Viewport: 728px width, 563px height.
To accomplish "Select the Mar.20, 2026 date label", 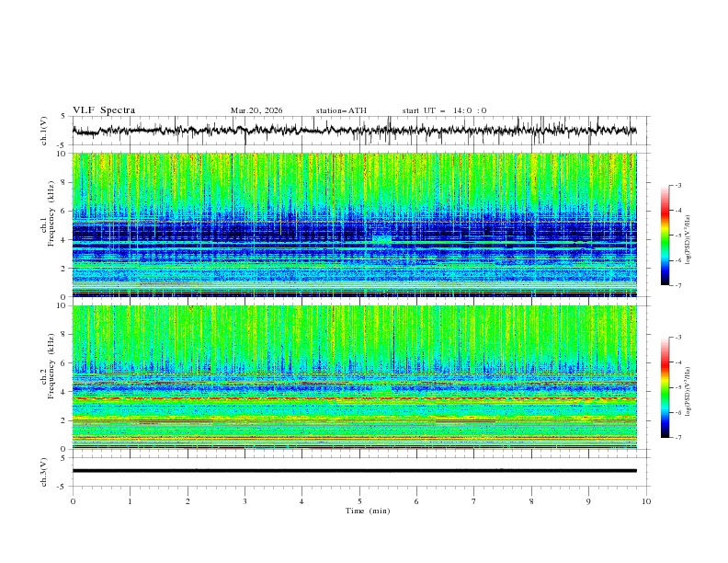I will (256, 110).
